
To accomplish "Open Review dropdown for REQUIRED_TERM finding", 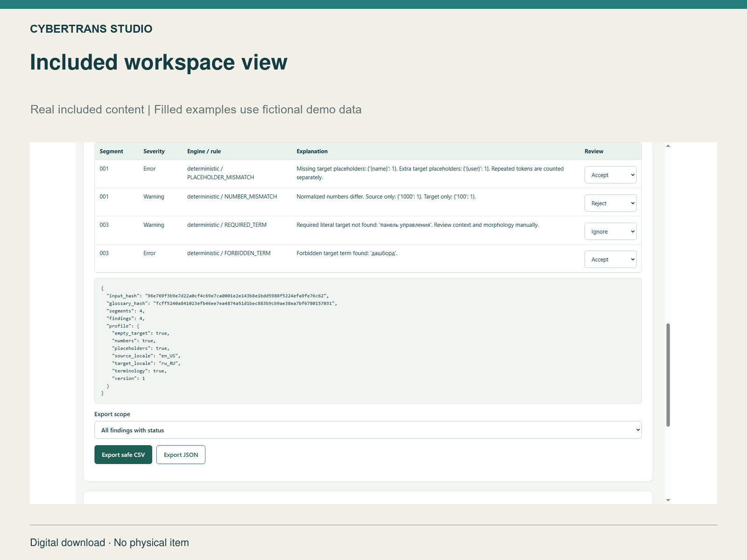I will click(610, 231).
